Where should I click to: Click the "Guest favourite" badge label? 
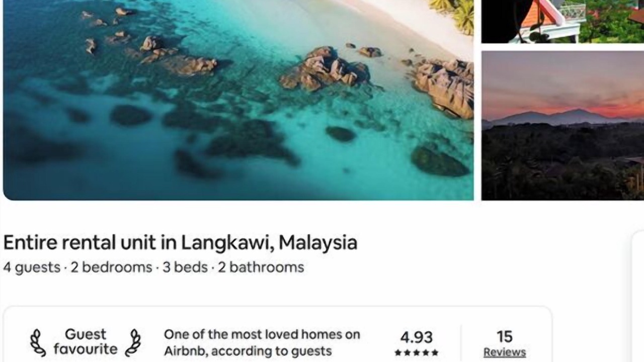[86, 341]
